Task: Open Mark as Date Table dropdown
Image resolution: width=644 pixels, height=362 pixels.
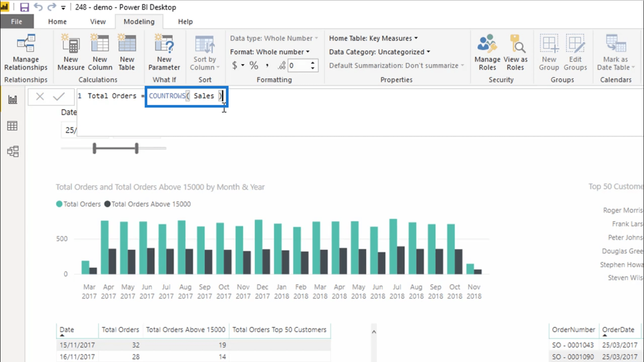Action: (x=615, y=53)
